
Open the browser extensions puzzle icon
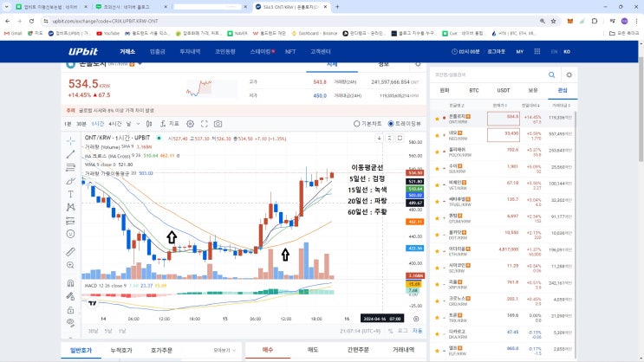tap(595, 21)
